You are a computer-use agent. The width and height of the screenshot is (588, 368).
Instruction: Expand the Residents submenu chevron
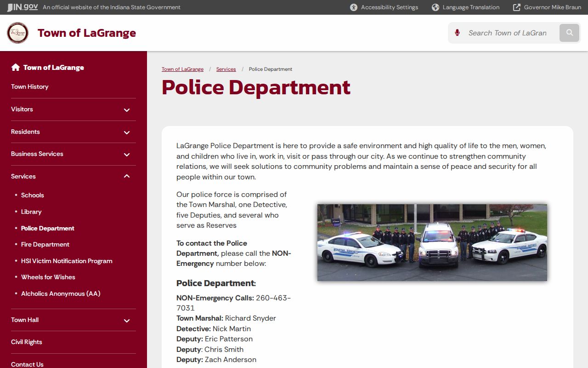pos(127,132)
